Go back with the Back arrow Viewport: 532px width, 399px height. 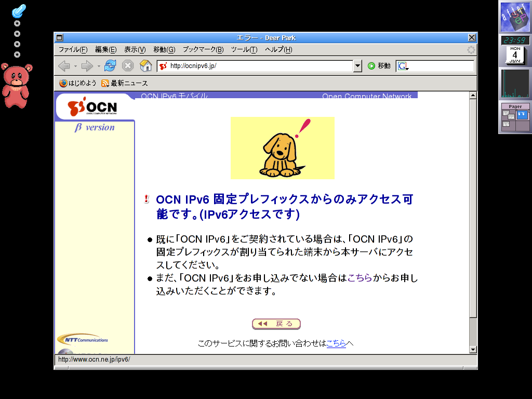click(64, 66)
